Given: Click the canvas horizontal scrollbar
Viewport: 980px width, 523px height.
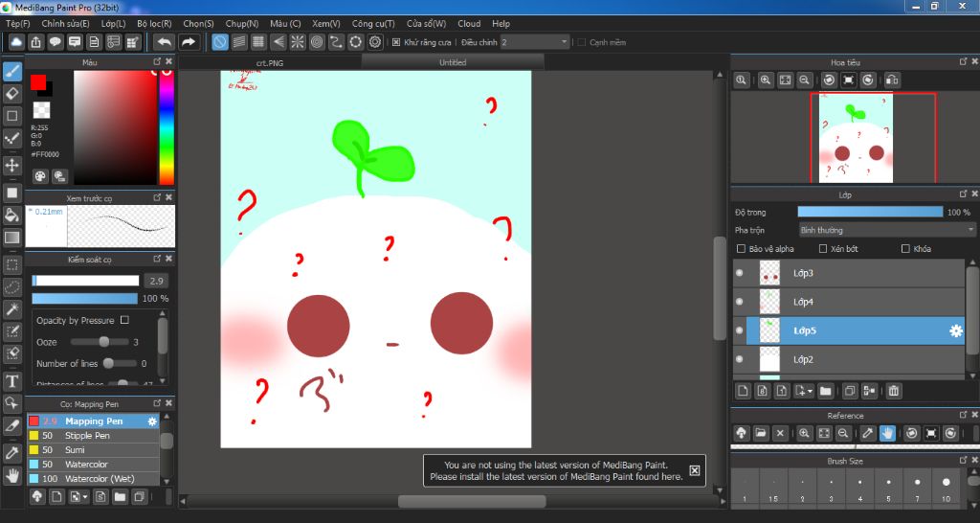Looking at the screenshot, I should pyautogui.click(x=472, y=502).
